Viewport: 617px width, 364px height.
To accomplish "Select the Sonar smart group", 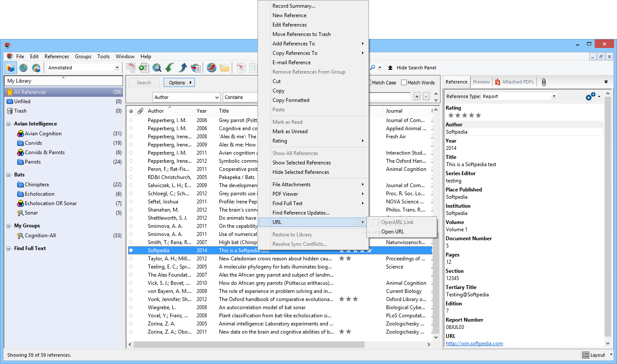I will pos(31,213).
